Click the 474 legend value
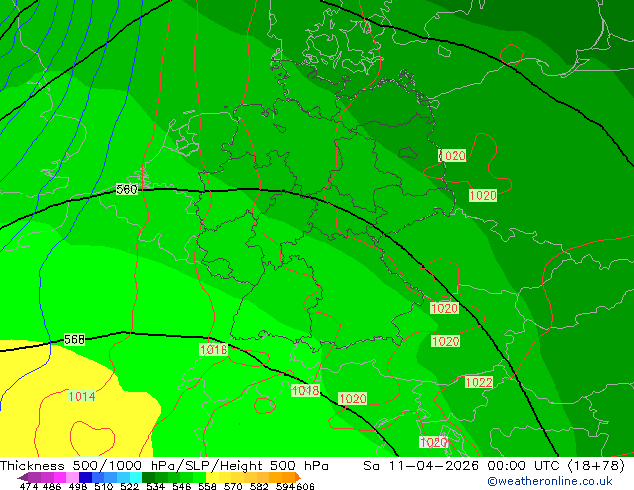Screen dimensions: 634x490 pos(29,486)
